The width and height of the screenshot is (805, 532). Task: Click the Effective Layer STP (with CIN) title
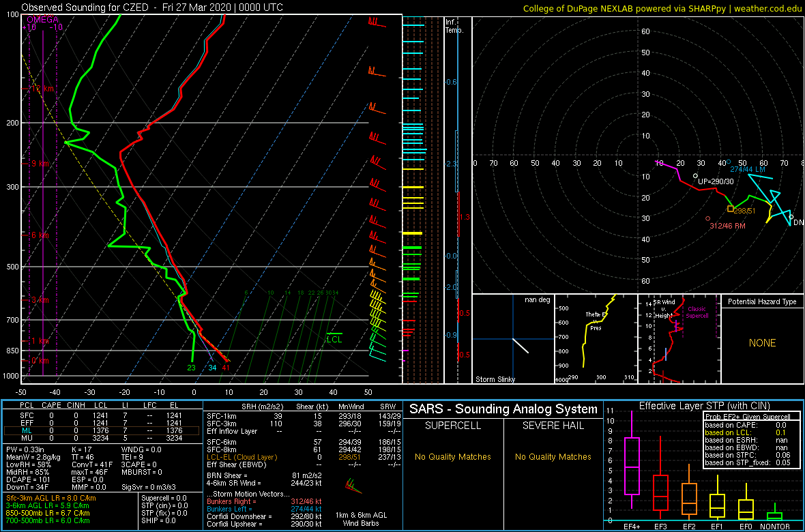703,406
